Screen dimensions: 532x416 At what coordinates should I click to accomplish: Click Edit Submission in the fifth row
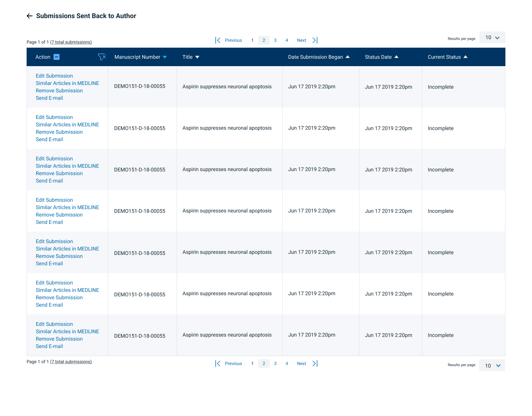(54, 241)
